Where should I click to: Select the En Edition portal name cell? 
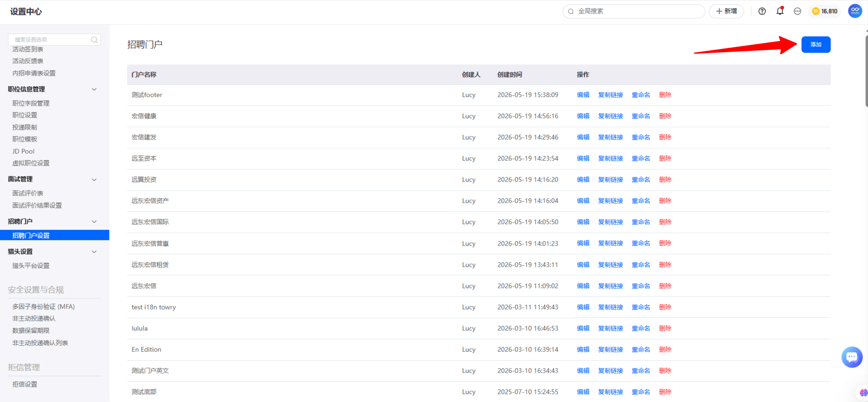coord(146,350)
